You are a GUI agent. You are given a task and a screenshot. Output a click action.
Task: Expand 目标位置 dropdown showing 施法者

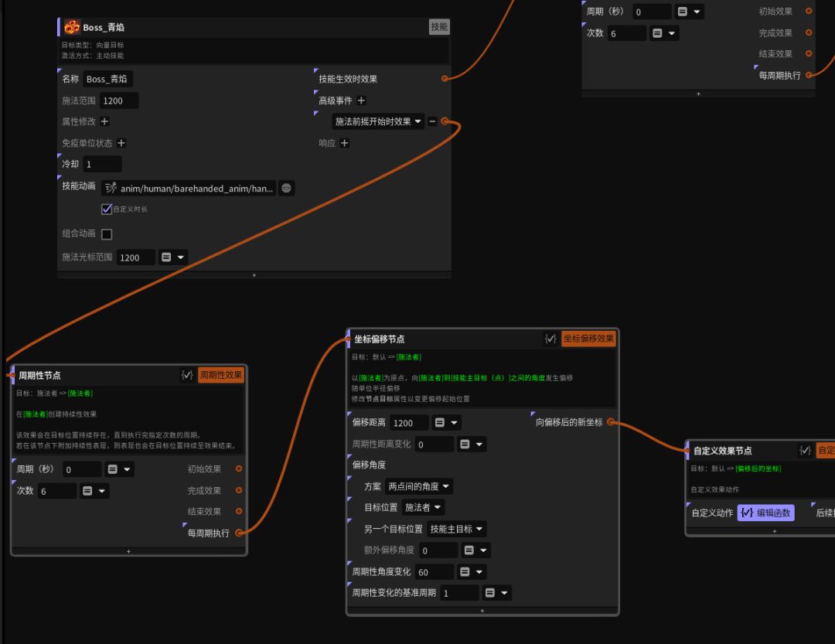(x=424, y=507)
